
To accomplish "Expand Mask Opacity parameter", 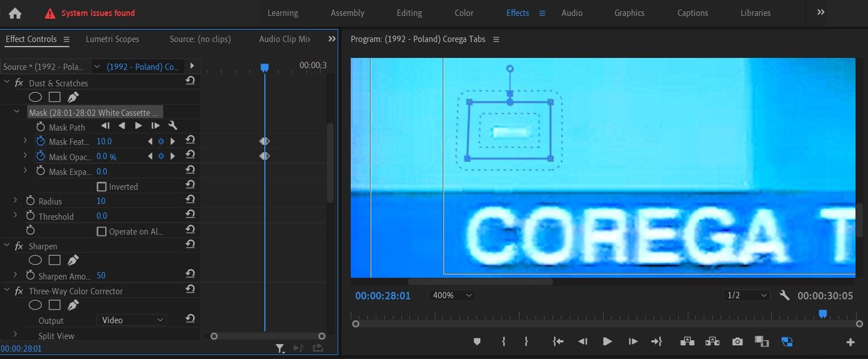I will point(26,155).
